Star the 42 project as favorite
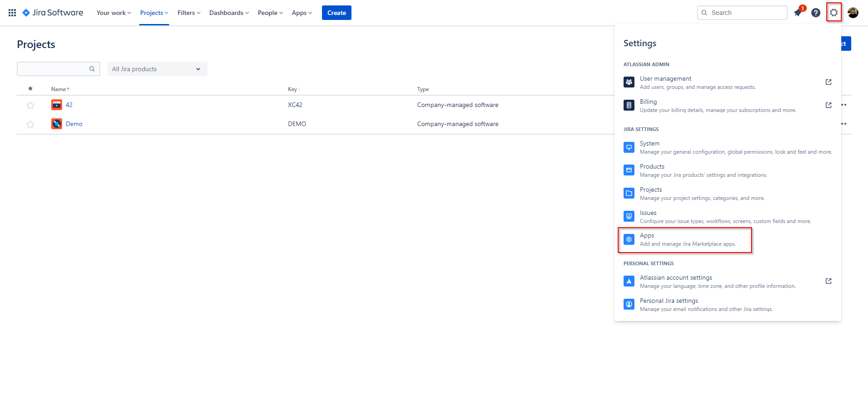 point(30,105)
